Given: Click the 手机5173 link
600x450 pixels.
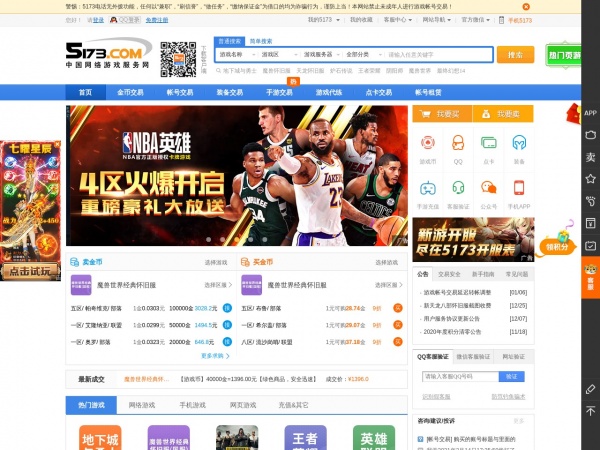Looking at the screenshot, I should pyautogui.click(x=520, y=20).
